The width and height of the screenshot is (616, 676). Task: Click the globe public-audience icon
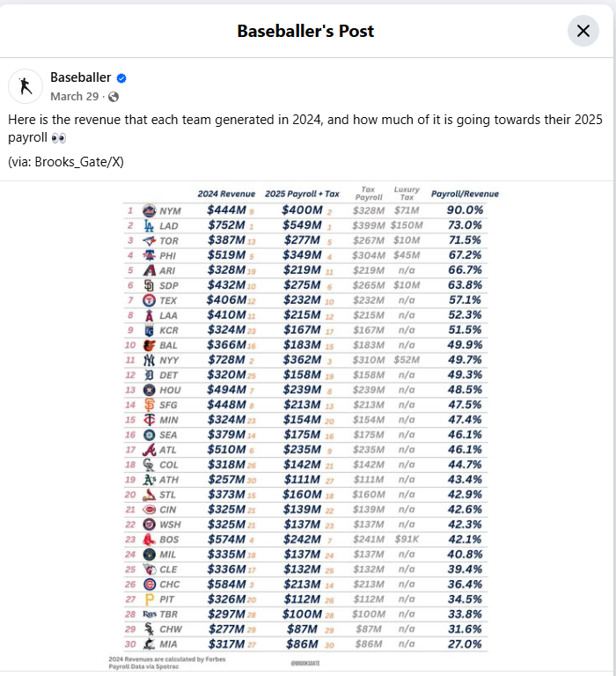tap(113, 97)
